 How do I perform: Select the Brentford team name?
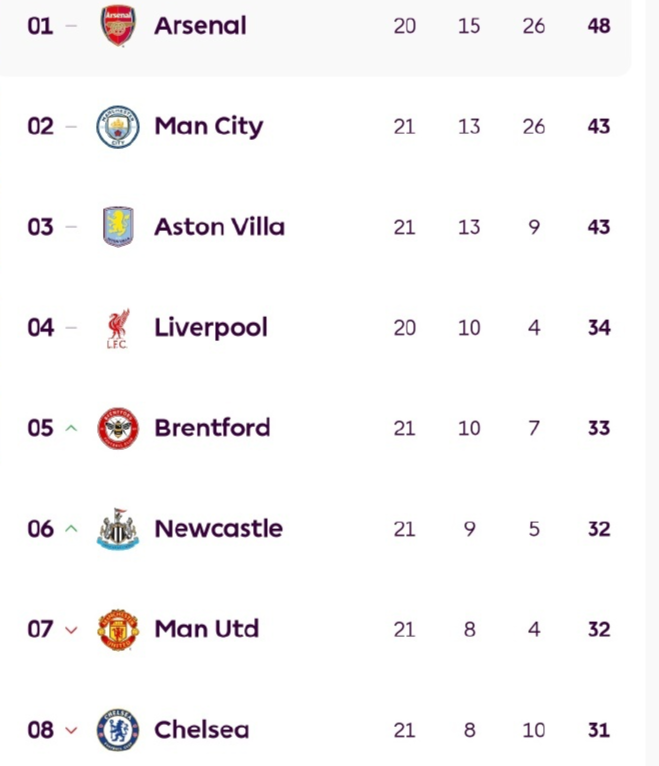click(x=212, y=428)
